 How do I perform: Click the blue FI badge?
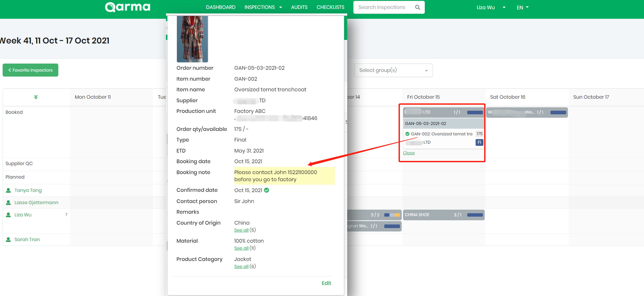[479, 142]
